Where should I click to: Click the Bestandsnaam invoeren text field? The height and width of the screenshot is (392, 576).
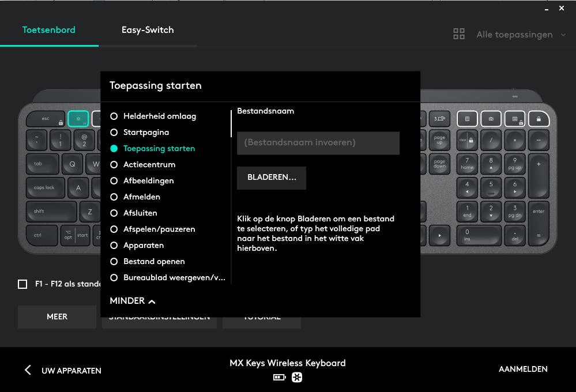pyautogui.click(x=318, y=143)
